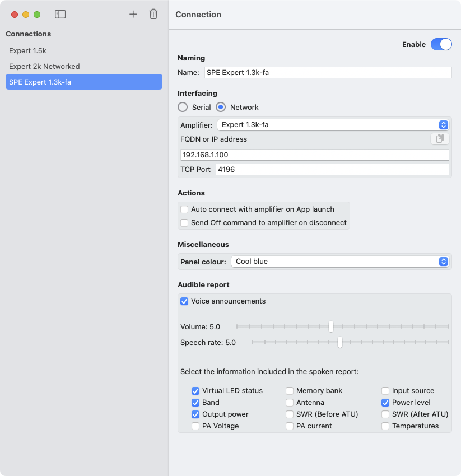The image size is (461, 476).
Task: Check Send Off command on disconnect
Action: [184, 223]
